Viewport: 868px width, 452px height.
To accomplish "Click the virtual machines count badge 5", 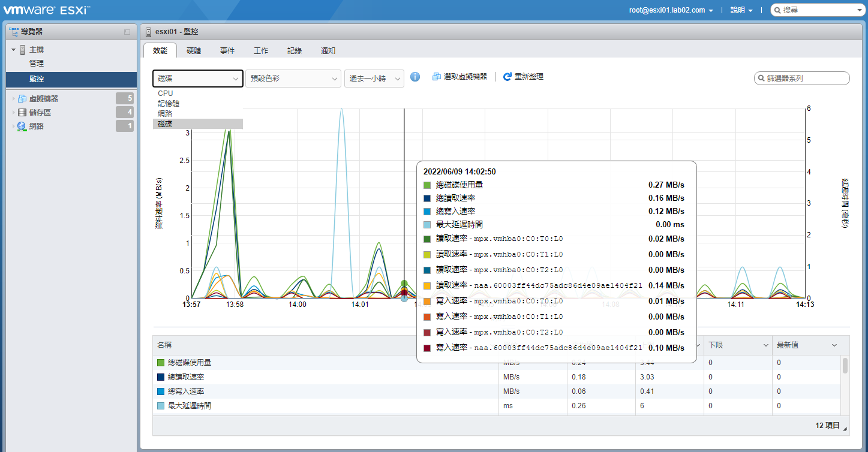I will pyautogui.click(x=125, y=99).
